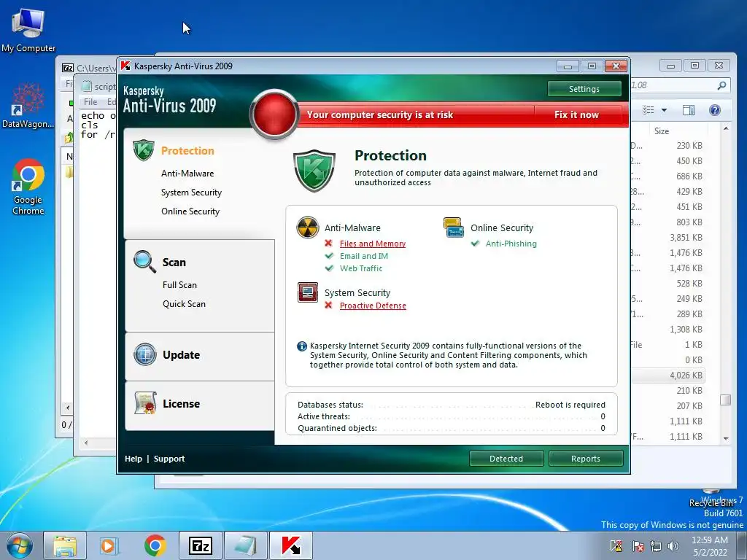Screen dimensions: 747x560
Task: Open the Update section
Action: point(181,355)
